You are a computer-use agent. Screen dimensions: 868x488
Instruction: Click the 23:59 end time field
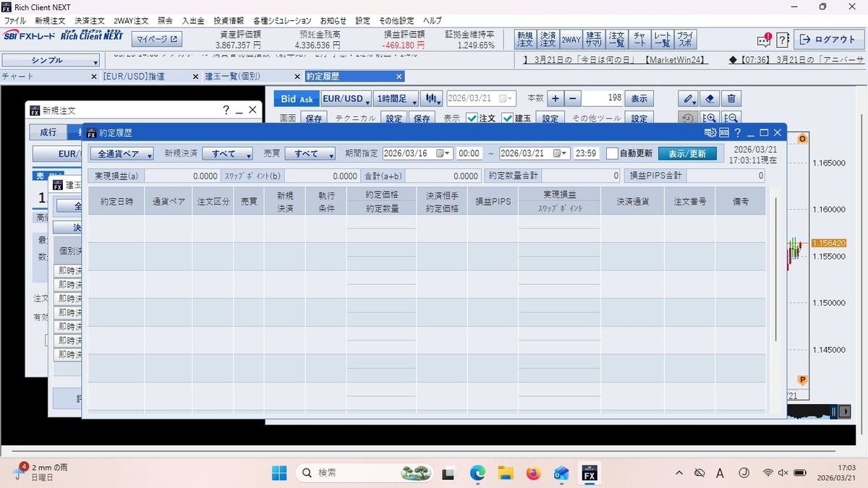[586, 153]
